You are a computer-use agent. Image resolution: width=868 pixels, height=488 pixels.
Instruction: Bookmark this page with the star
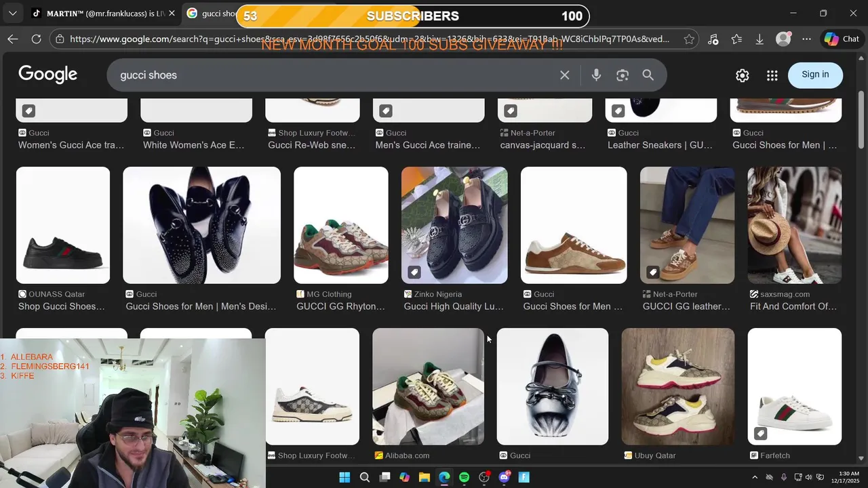point(689,39)
